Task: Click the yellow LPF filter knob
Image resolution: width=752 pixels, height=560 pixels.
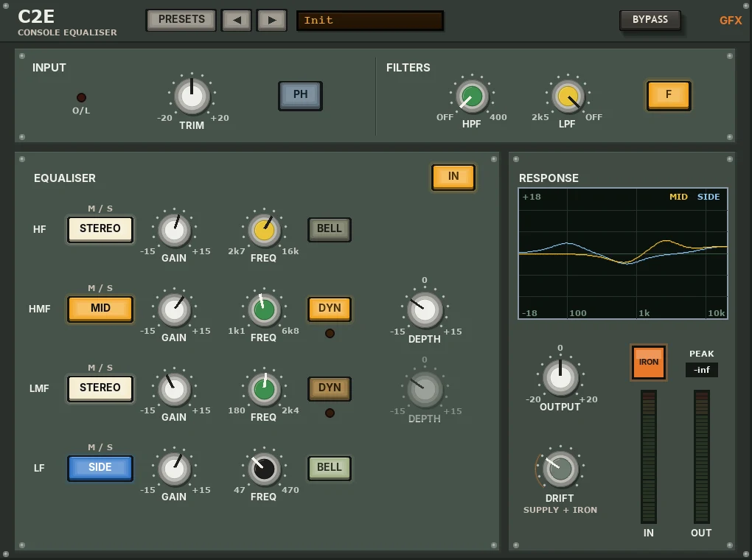Action: [x=568, y=97]
